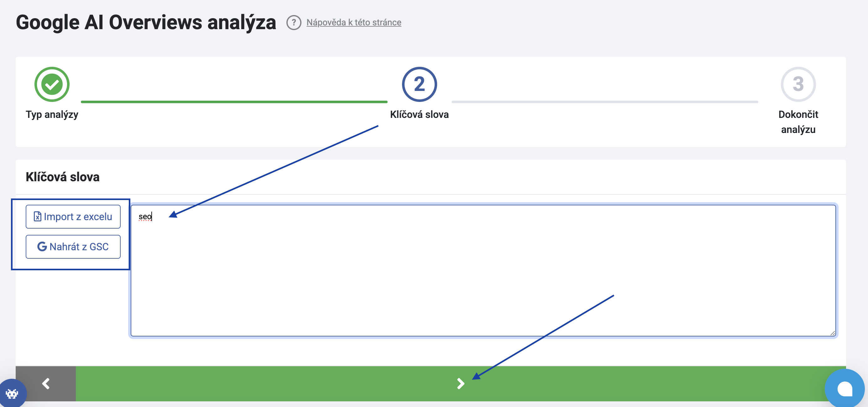The width and height of the screenshot is (868, 407).
Task: Continue with the green right chevron button
Action: (460, 383)
